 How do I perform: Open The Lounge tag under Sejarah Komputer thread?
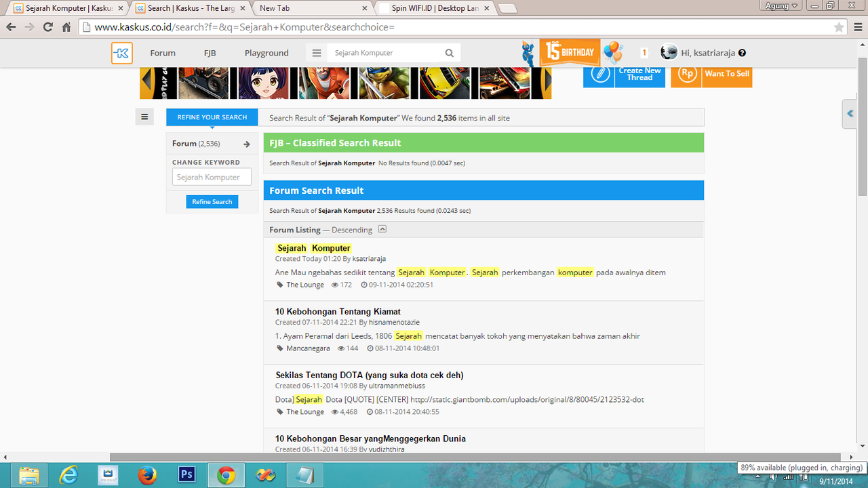pyautogui.click(x=305, y=285)
